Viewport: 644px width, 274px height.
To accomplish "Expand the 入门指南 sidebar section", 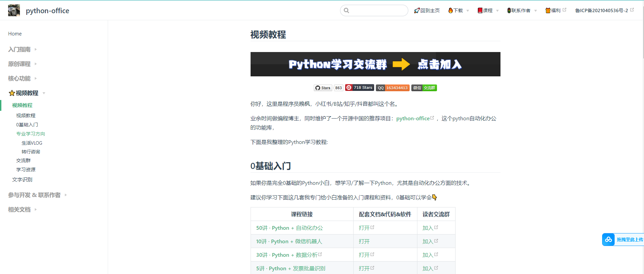I will click(x=23, y=49).
